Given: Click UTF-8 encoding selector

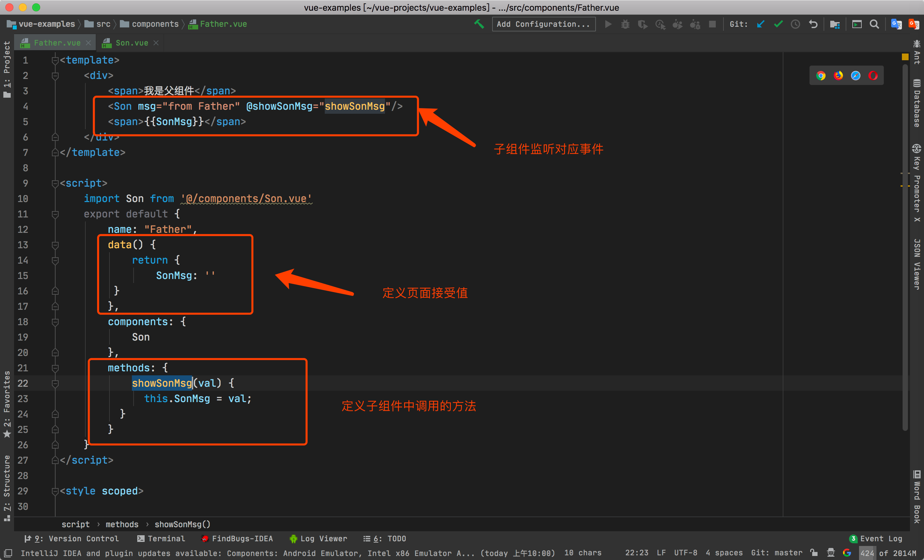Looking at the screenshot, I should click(686, 553).
